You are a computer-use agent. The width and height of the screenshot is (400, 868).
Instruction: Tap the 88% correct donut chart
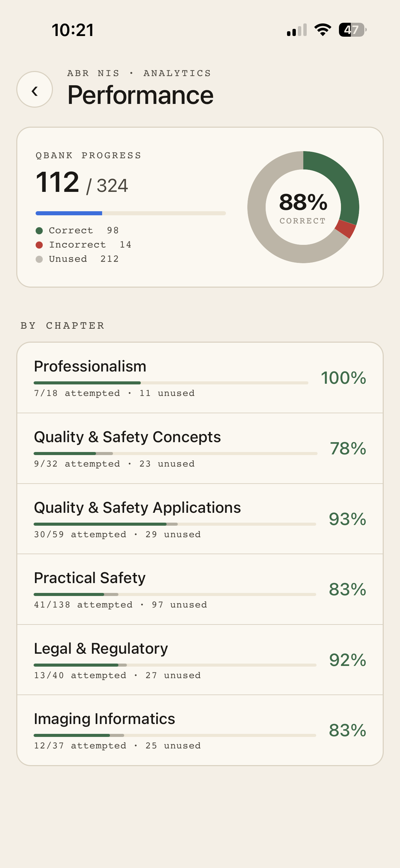coord(303,206)
